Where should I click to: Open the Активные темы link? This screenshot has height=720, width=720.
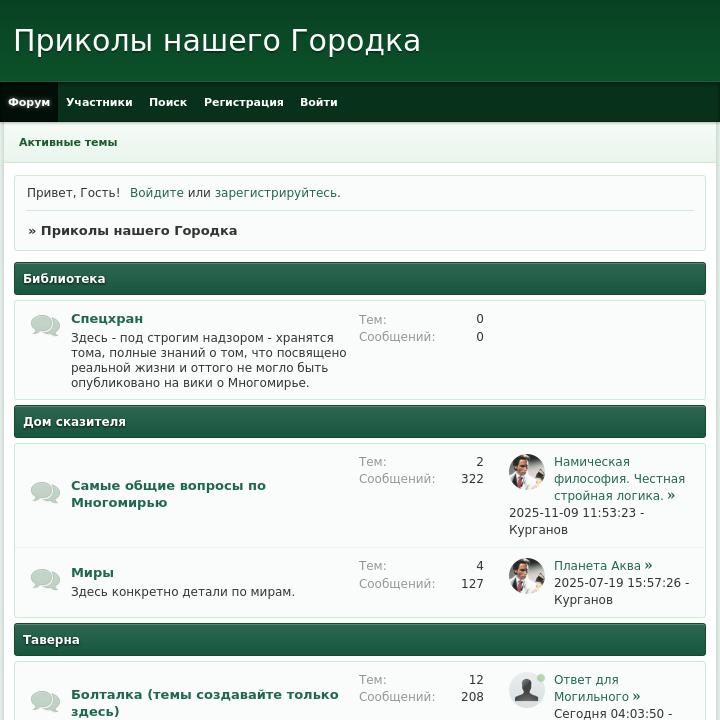tap(68, 142)
